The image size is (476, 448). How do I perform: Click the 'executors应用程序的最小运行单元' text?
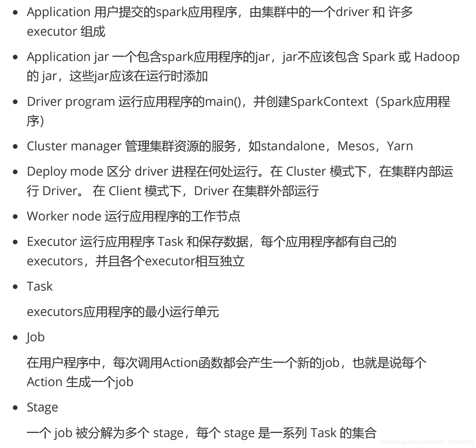tap(123, 312)
